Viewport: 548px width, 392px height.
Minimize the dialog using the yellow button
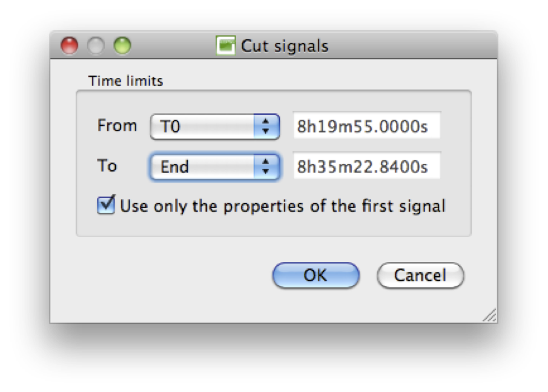tap(96, 46)
